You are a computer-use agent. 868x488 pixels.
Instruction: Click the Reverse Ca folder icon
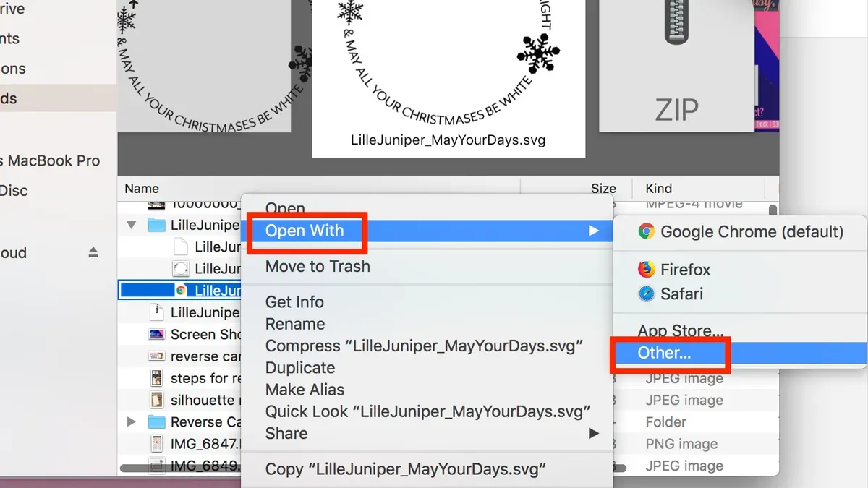click(156, 421)
